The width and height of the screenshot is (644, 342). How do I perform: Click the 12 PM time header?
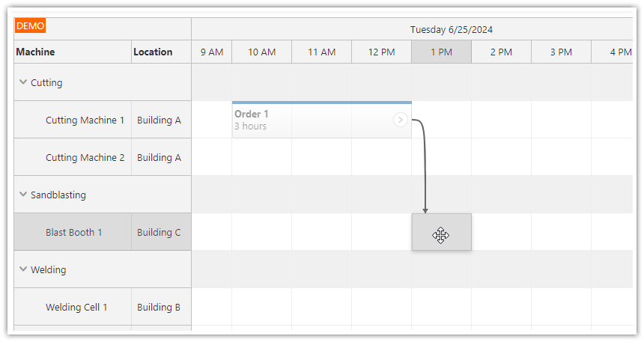[x=381, y=52]
